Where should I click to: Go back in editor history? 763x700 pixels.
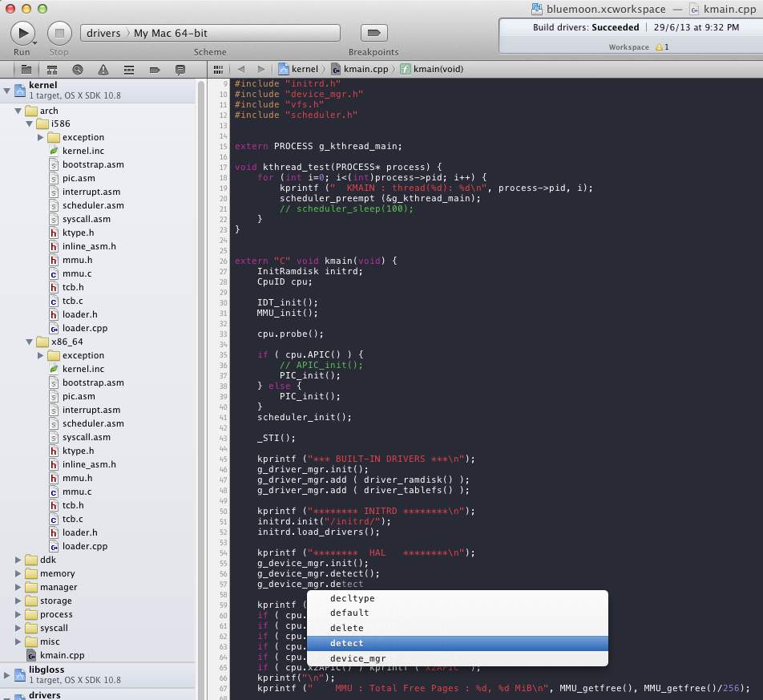[x=241, y=69]
